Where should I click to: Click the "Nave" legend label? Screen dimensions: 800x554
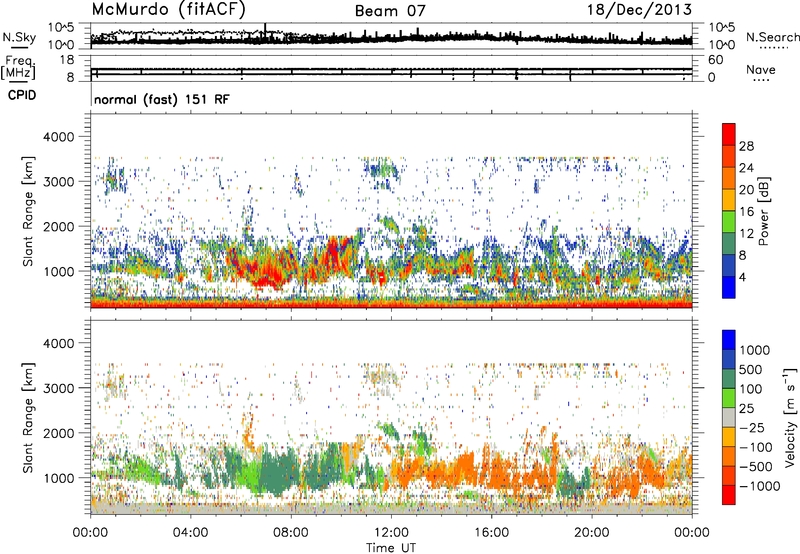[x=761, y=69]
